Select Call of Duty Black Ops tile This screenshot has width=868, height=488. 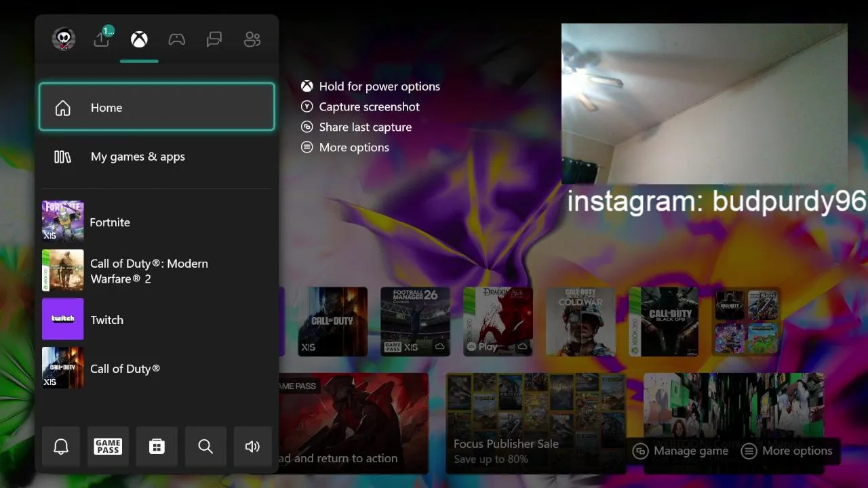click(663, 321)
